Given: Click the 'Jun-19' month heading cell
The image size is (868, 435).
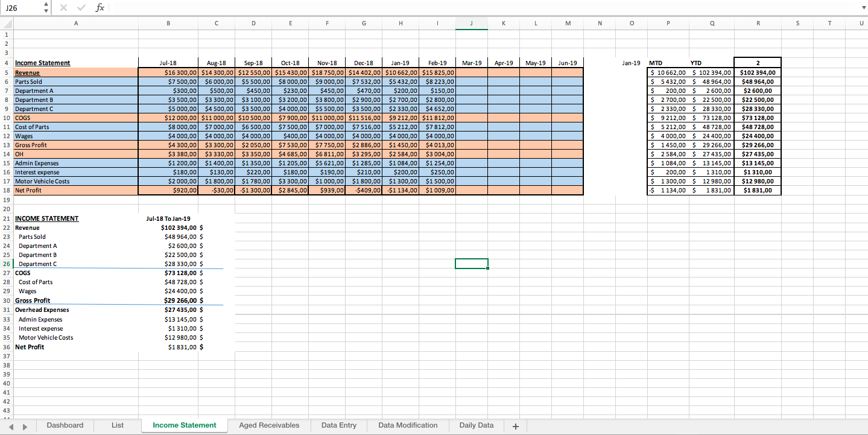Looking at the screenshot, I should pyautogui.click(x=568, y=63).
